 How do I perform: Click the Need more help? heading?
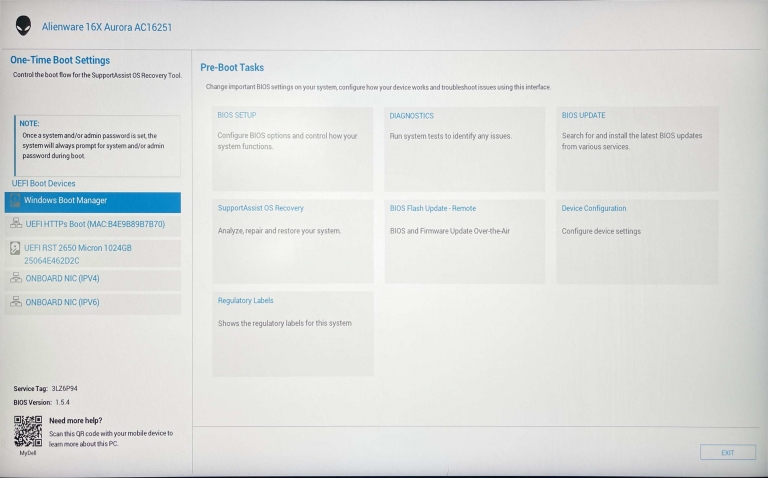click(75, 421)
